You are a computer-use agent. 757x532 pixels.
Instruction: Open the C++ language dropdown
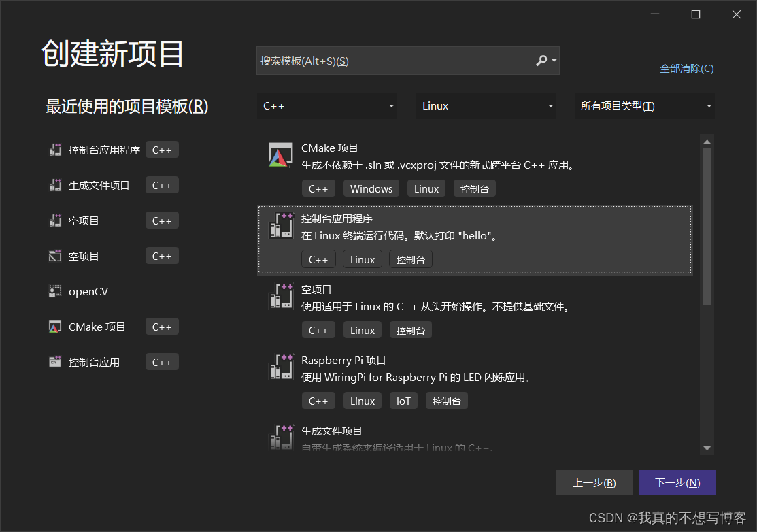[x=326, y=105]
